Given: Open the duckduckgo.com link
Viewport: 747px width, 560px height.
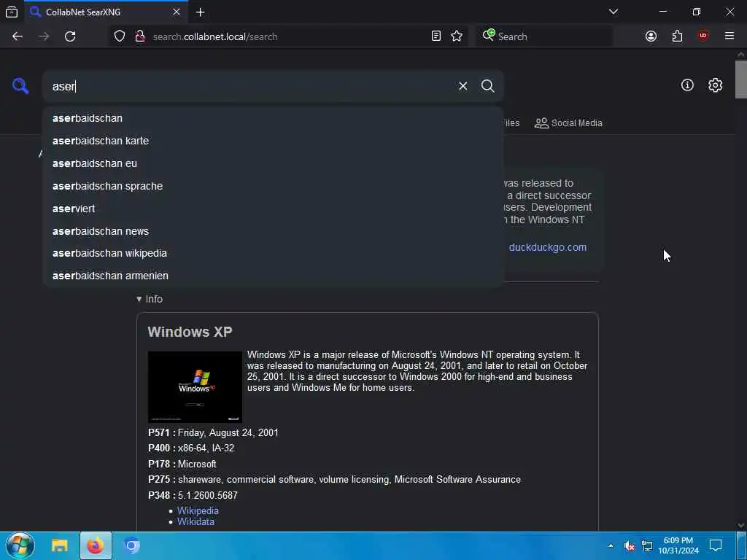Looking at the screenshot, I should coord(547,248).
